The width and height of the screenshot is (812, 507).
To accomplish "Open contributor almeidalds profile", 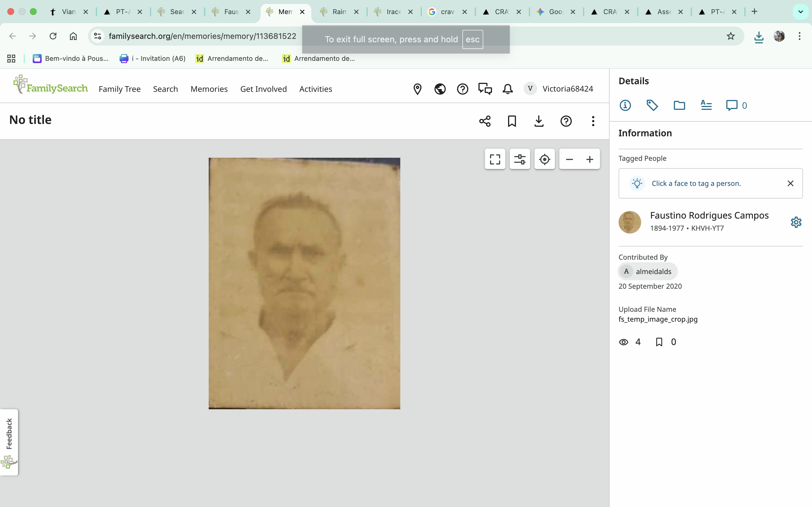I will click(648, 271).
